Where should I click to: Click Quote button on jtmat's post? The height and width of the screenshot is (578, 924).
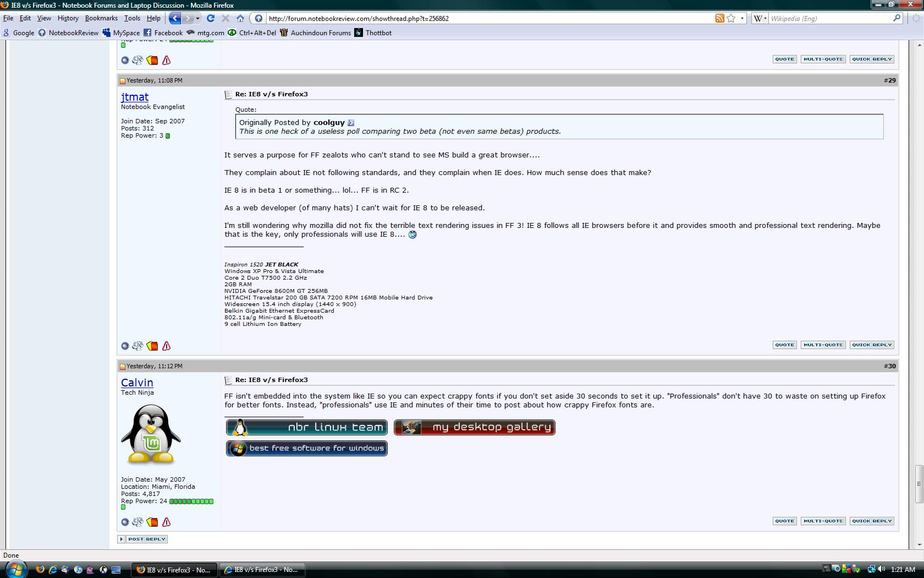(784, 345)
